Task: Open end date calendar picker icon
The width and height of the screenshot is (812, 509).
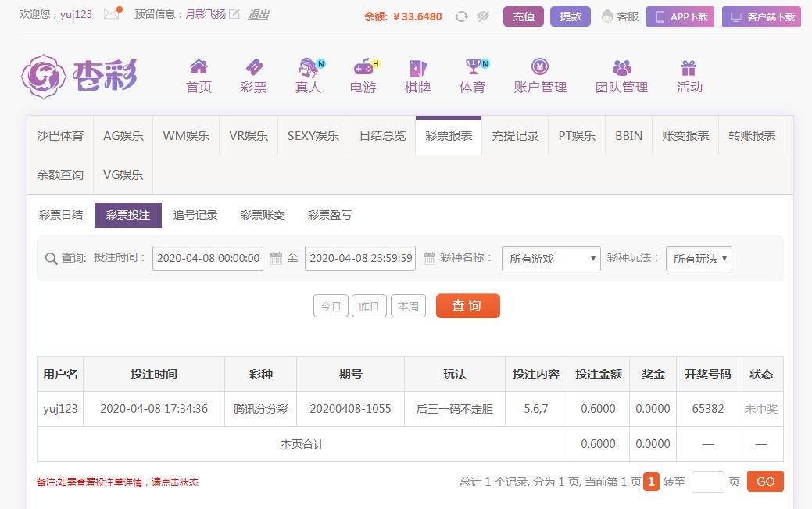Action: tap(429, 258)
